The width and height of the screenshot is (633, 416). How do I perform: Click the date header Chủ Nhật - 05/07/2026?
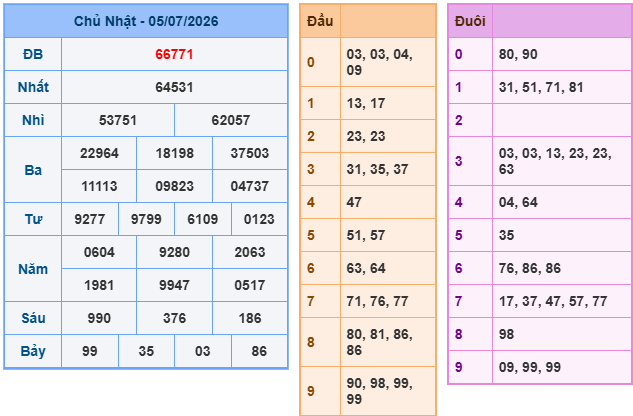point(146,21)
